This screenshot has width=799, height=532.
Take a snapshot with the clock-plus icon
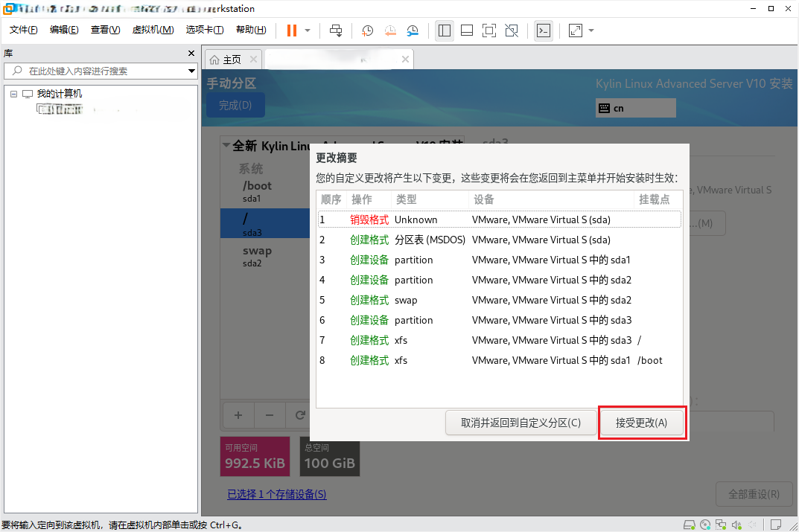tap(367, 31)
